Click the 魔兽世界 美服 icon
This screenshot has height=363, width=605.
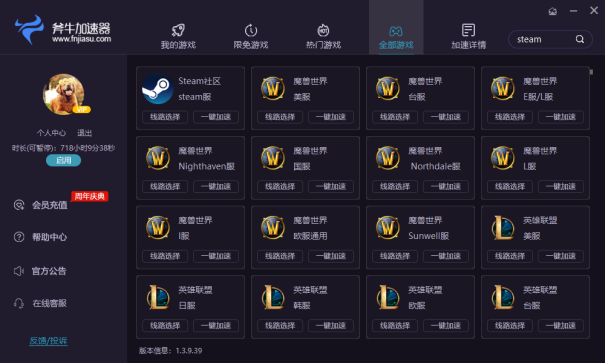point(273,89)
